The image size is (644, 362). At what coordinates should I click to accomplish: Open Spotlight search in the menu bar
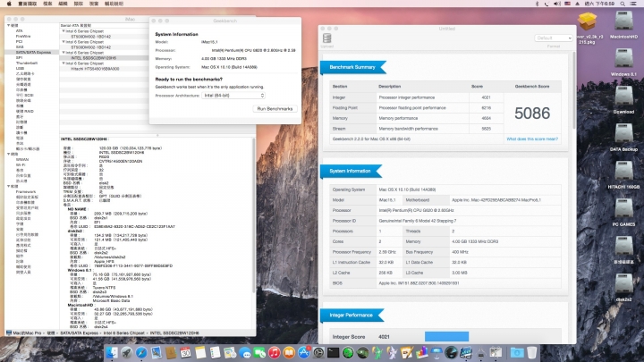click(x=623, y=4)
